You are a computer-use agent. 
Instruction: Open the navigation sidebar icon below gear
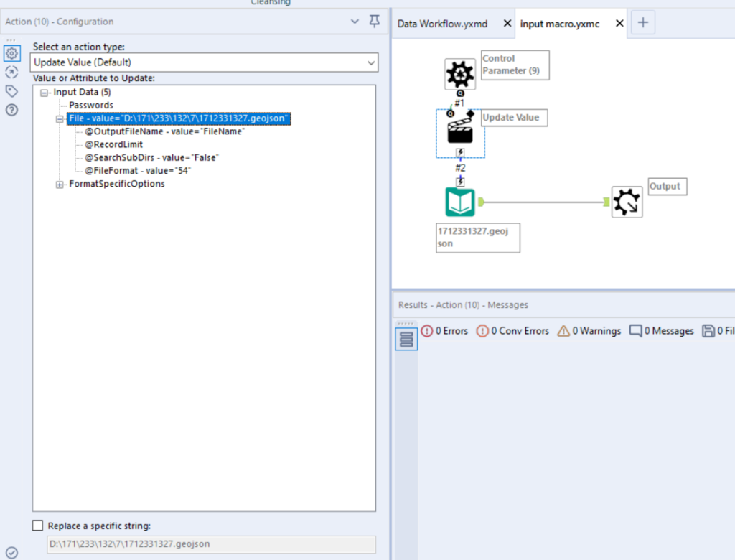point(11,73)
